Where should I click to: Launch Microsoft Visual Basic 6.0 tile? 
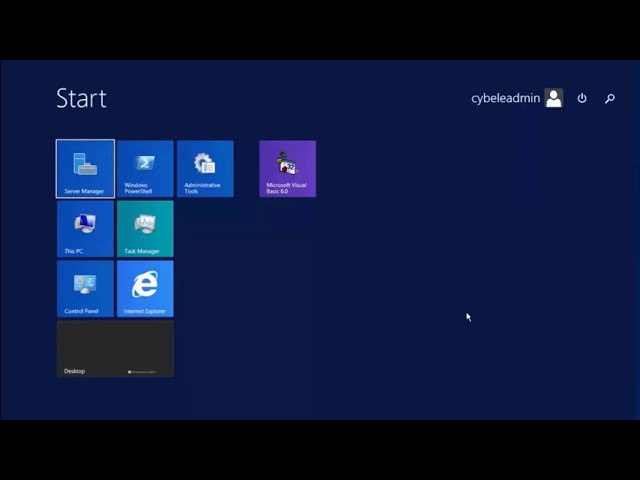[288, 169]
